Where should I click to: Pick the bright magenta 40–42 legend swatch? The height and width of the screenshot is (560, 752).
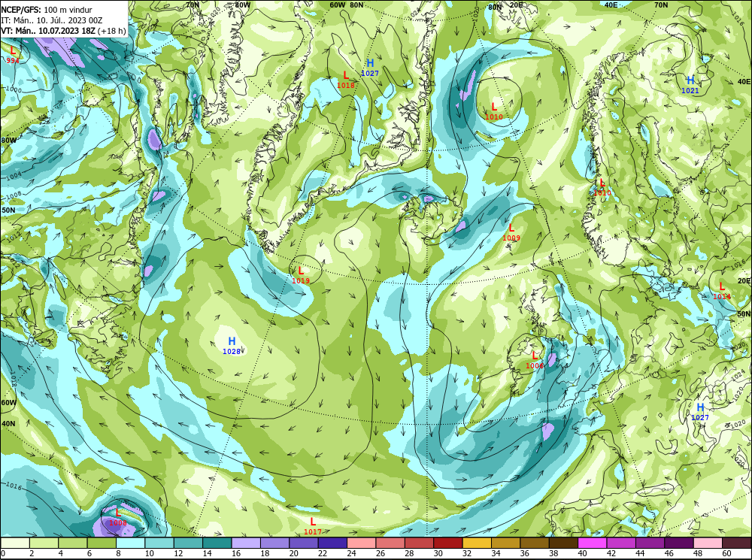(x=593, y=543)
